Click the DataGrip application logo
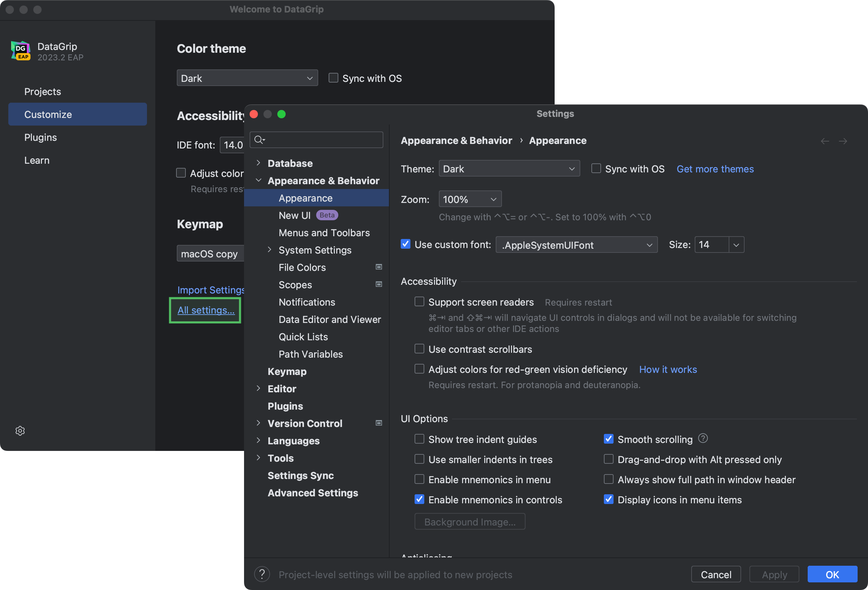Image resolution: width=868 pixels, height=590 pixels. click(x=20, y=51)
